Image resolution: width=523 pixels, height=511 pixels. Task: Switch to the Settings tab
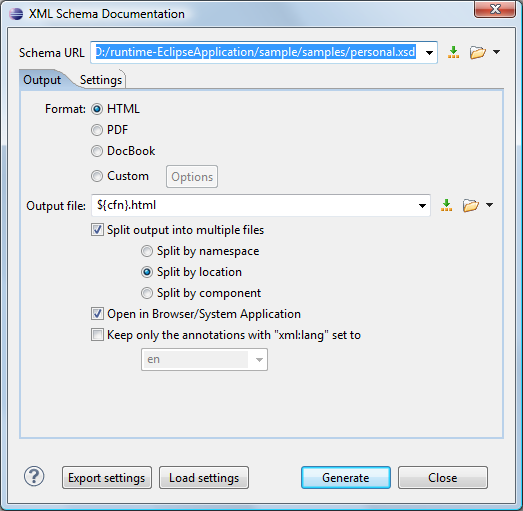pos(101,80)
